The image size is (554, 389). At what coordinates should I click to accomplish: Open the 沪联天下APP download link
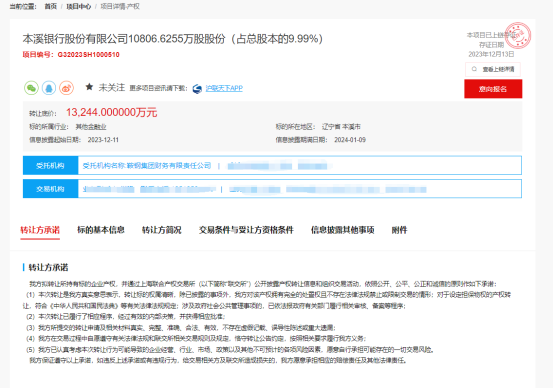(x=224, y=88)
